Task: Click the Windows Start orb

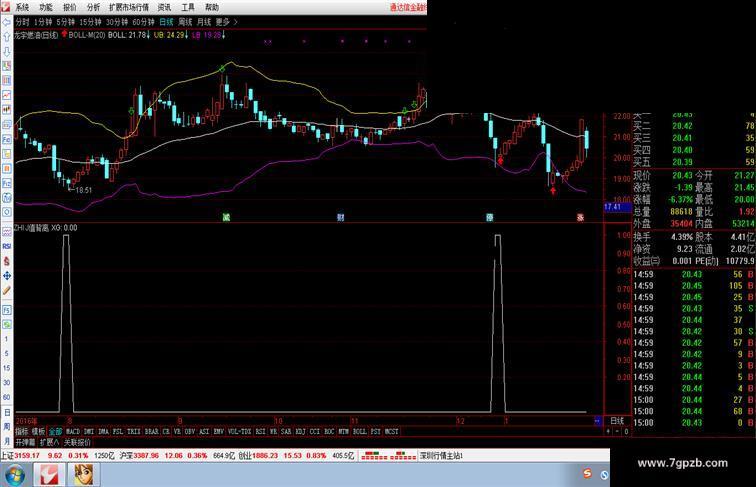Action: 14,474
